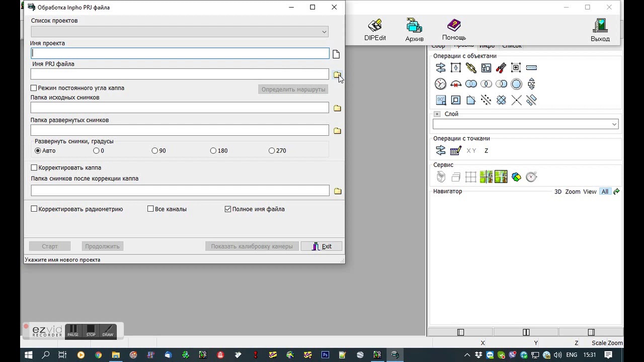Enable Режим постоянного угла каппа checkbox

click(34, 88)
